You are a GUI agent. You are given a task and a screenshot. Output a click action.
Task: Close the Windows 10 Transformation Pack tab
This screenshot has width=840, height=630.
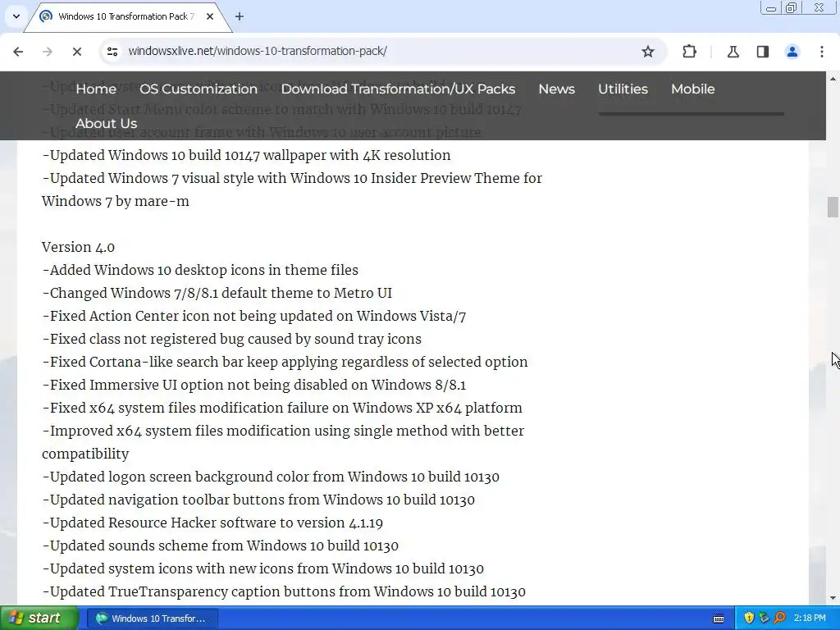210,16
